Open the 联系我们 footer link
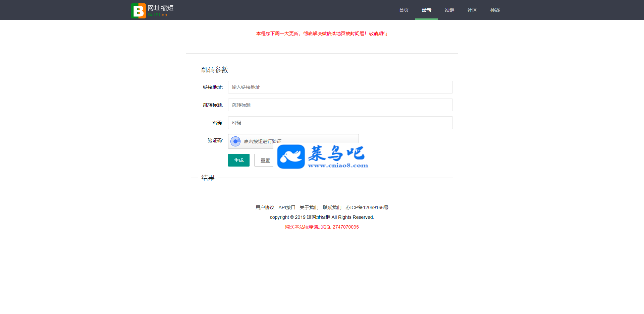Viewport: 644px width, 314px height. [x=332, y=207]
